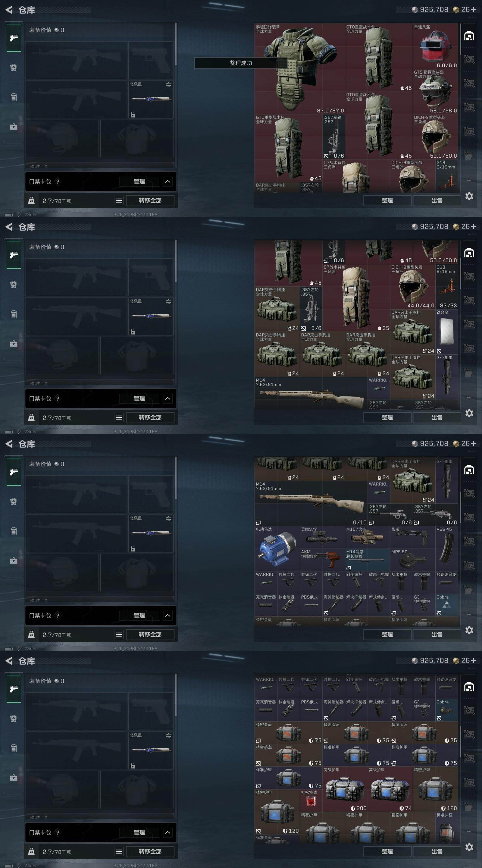Click 出售 sell button in bottom screenshot

coord(437,851)
